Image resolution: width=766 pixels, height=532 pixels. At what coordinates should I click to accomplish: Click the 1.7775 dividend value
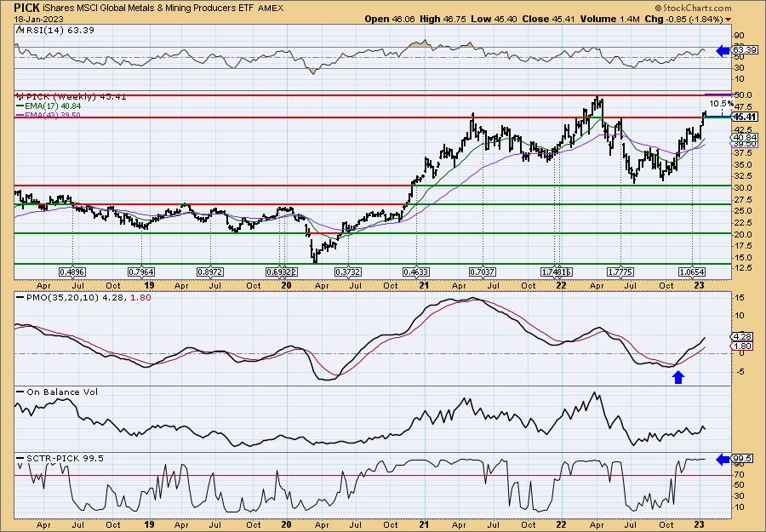click(620, 272)
